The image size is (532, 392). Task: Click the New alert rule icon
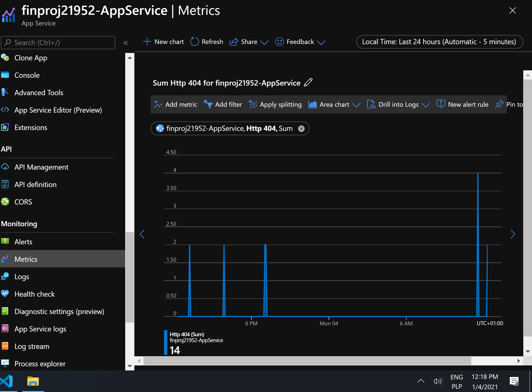coord(441,104)
